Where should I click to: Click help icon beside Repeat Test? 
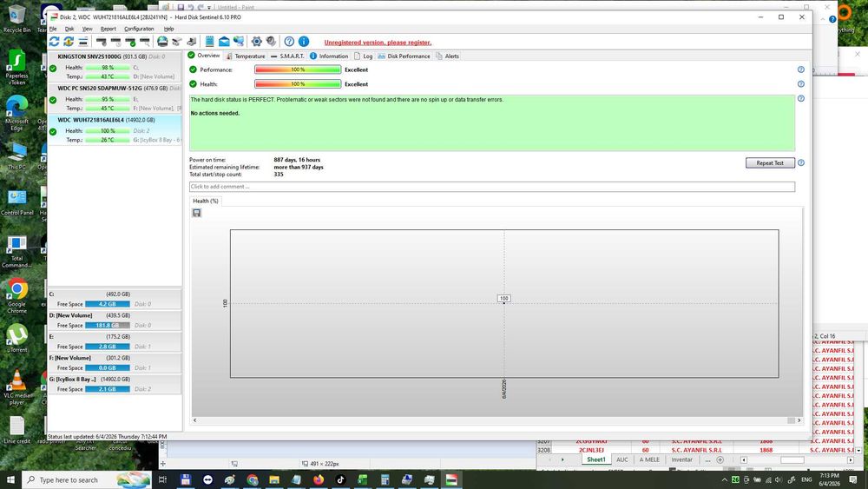(801, 162)
